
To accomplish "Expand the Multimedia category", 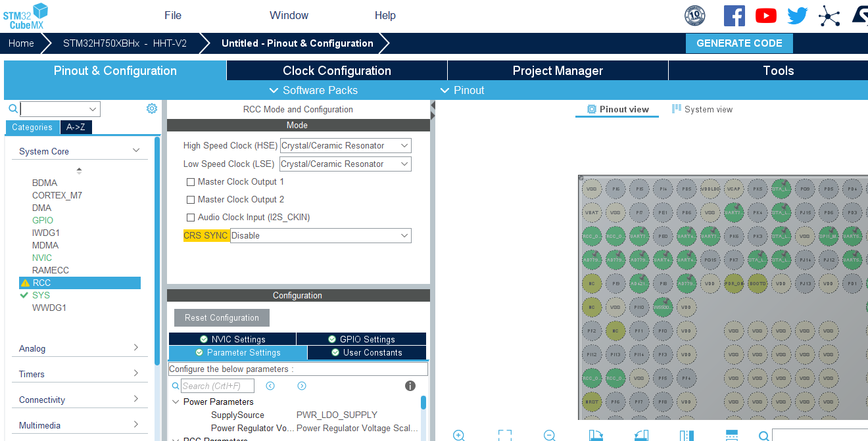I will click(136, 425).
